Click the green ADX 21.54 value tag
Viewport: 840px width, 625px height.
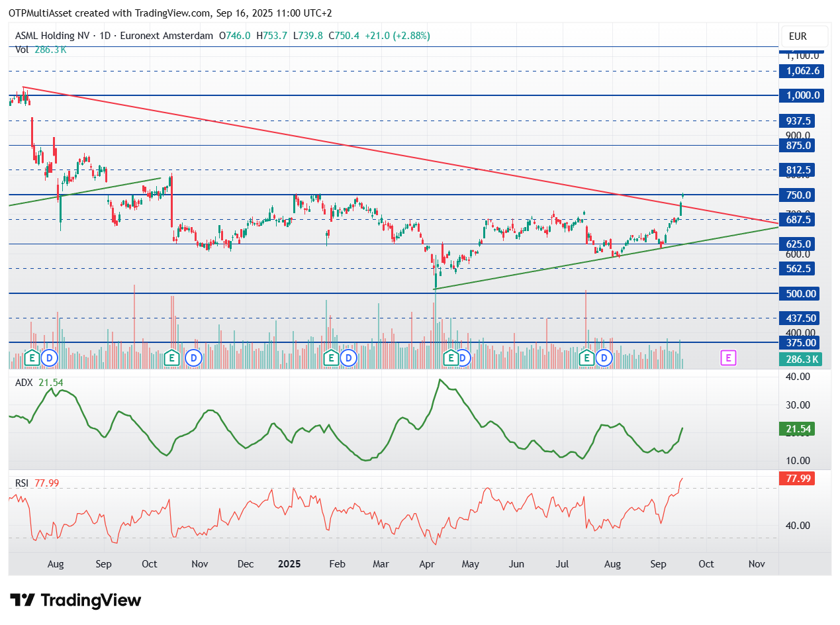(797, 429)
